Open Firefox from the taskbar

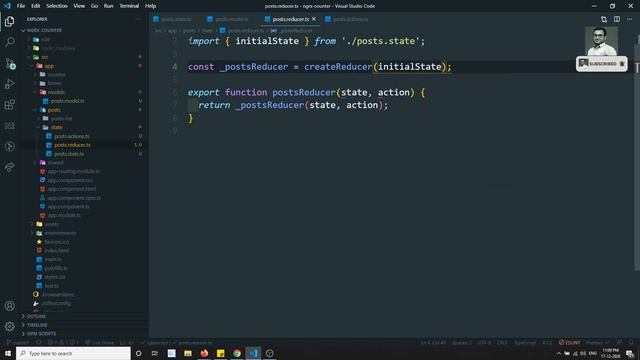pyautogui.click(x=204, y=353)
